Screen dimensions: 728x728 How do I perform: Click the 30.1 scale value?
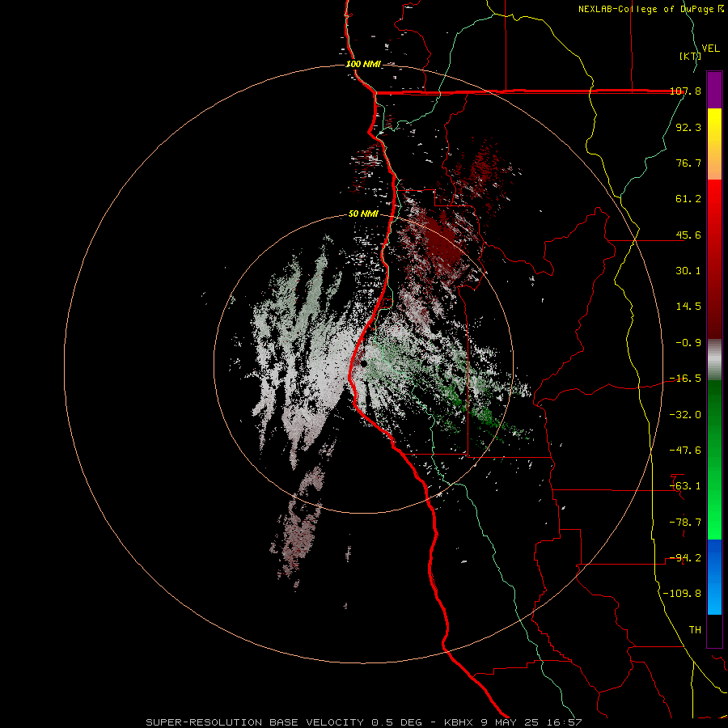coord(688,271)
